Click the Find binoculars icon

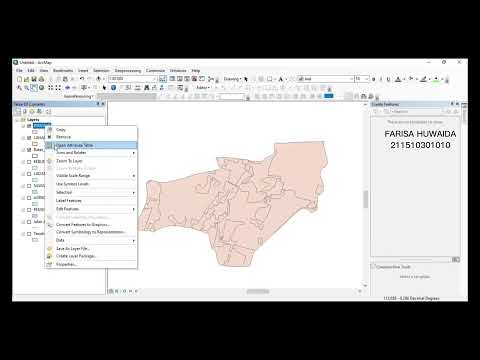point(146,88)
